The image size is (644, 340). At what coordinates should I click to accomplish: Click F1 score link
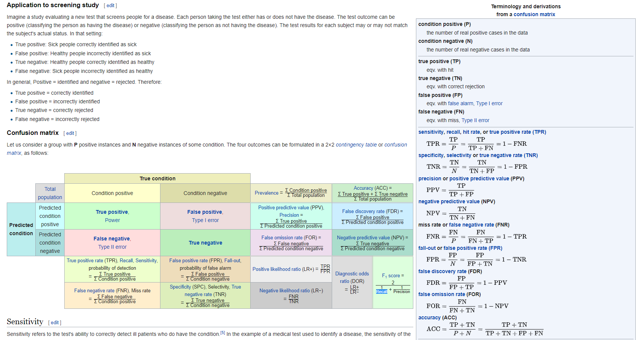(x=391, y=276)
